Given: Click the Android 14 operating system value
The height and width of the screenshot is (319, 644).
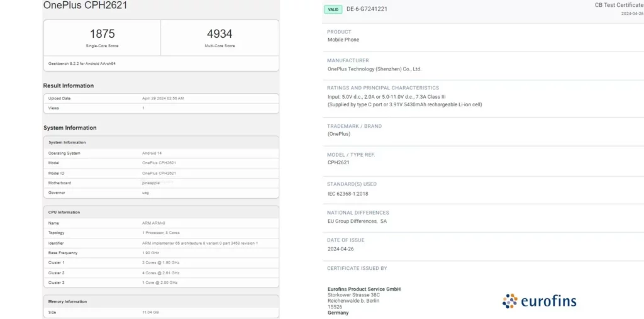Looking at the screenshot, I should 152,153.
